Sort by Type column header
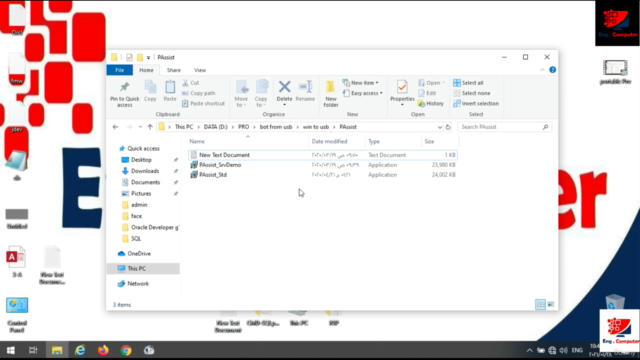640x360 pixels. click(374, 142)
